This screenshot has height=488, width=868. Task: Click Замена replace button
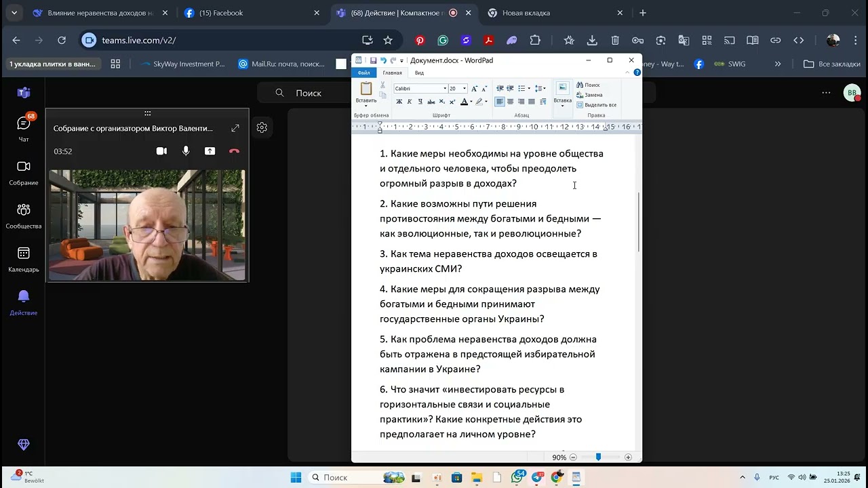pyautogui.click(x=589, y=95)
